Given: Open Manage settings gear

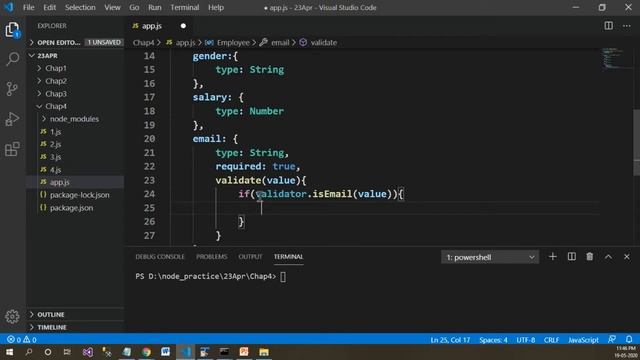Looking at the screenshot, I should click(x=12, y=316).
